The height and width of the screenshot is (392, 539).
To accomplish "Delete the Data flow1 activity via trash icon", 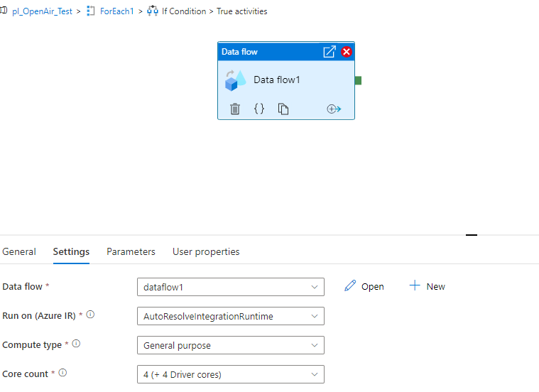I will point(235,109).
